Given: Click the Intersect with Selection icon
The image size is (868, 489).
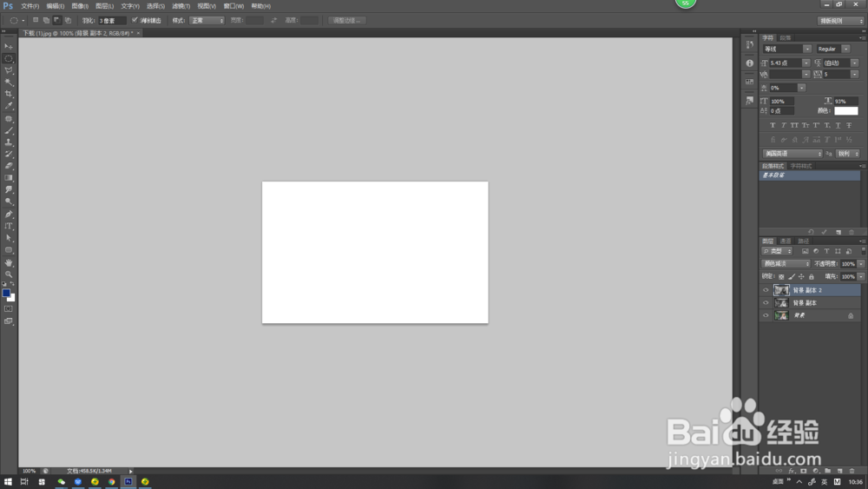Looking at the screenshot, I should point(68,21).
